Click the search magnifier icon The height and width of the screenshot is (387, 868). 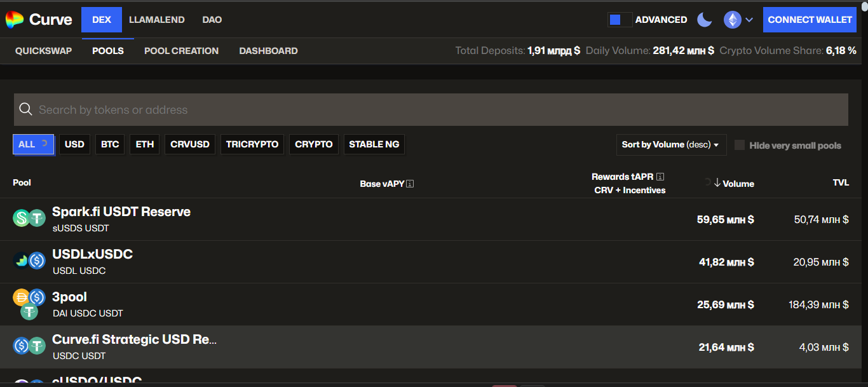[x=25, y=109]
